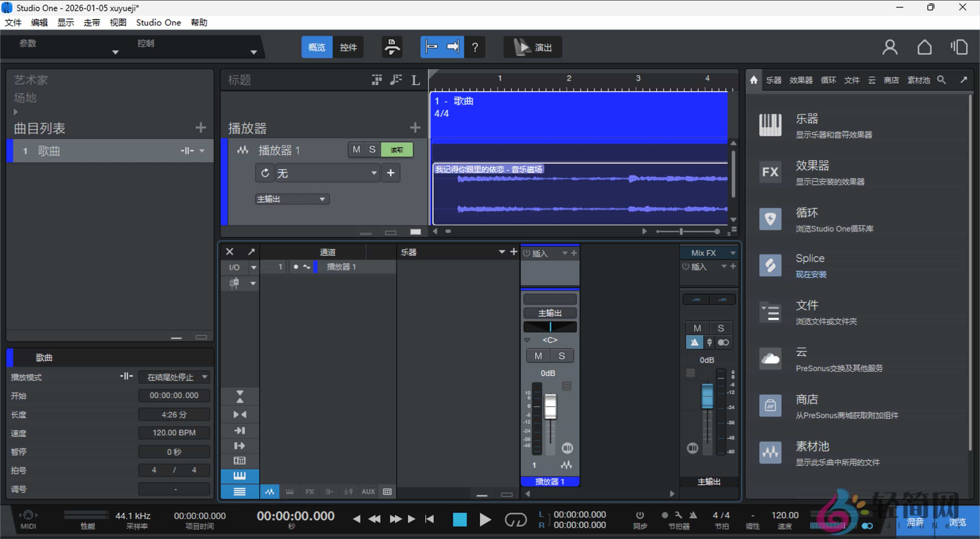Open the Mix FX dropdown
980x539 pixels.
[x=708, y=252]
